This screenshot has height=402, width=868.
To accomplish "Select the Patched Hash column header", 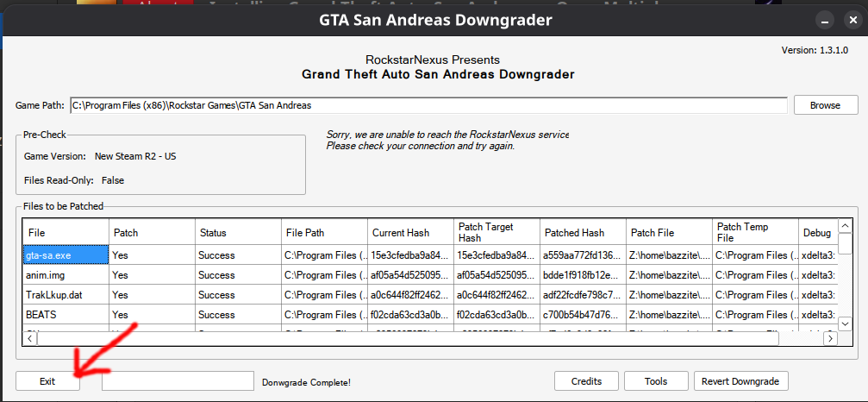I will [584, 233].
